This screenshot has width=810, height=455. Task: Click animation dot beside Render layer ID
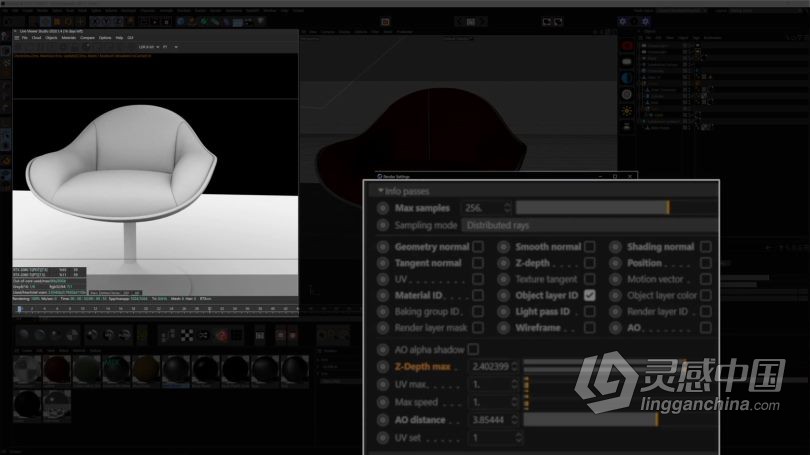(x=615, y=311)
